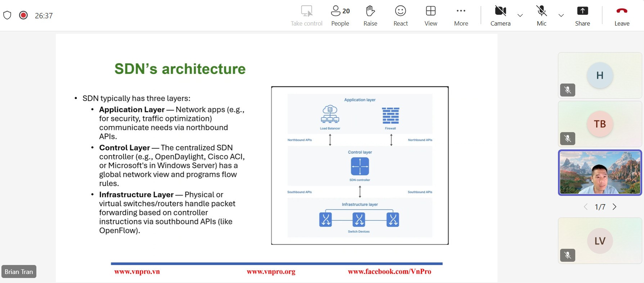Open the View layout options
The image size is (644, 283).
(x=431, y=15)
